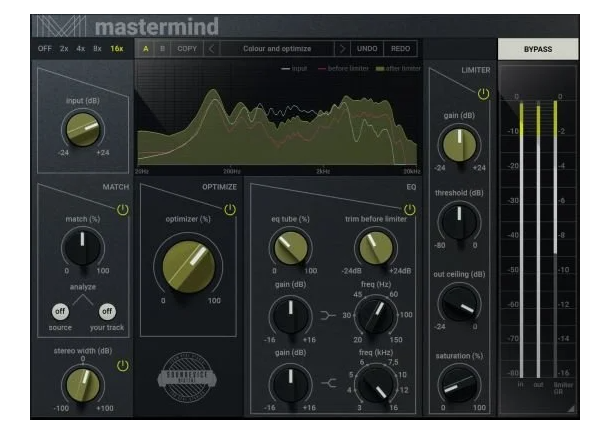Click the 'analyze' label in MATCH
Viewport: 599px width, 423px height.
click(83, 287)
